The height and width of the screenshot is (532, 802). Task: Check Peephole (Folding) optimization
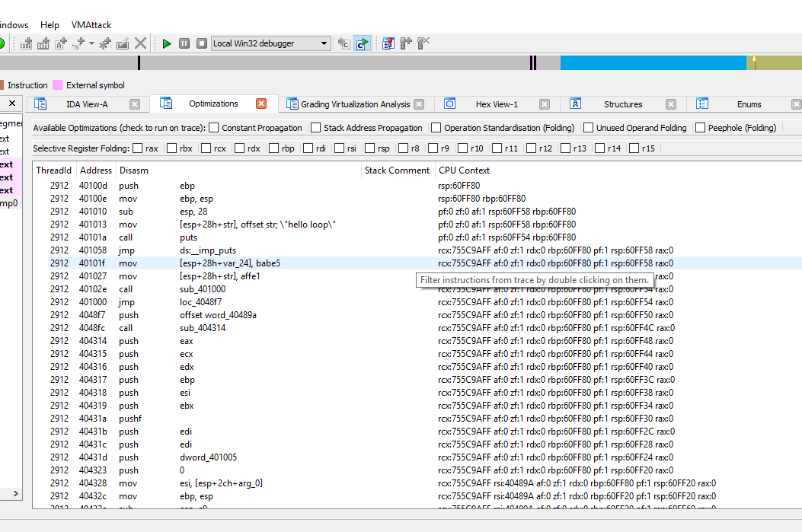(x=700, y=128)
